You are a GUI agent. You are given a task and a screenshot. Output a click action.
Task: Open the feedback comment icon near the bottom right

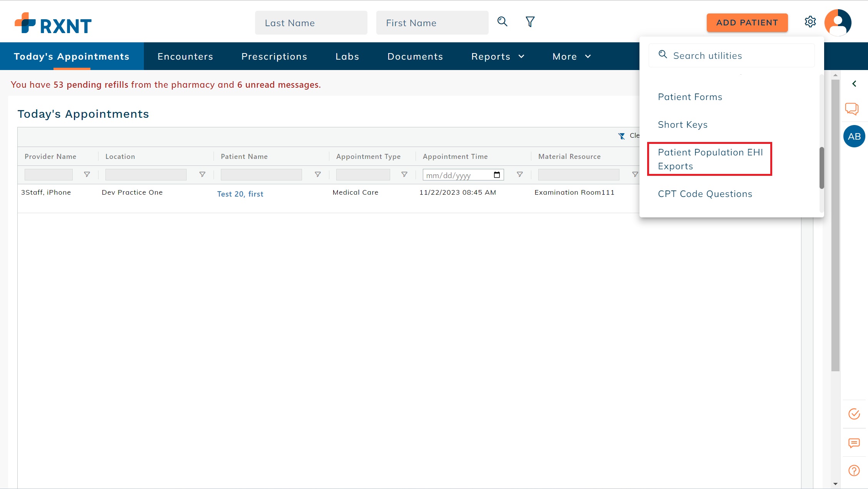(x=854, y=442)
